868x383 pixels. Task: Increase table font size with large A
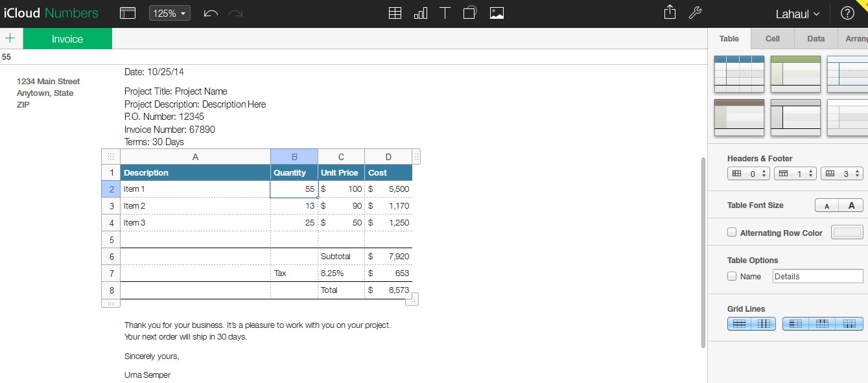(851, 205)
